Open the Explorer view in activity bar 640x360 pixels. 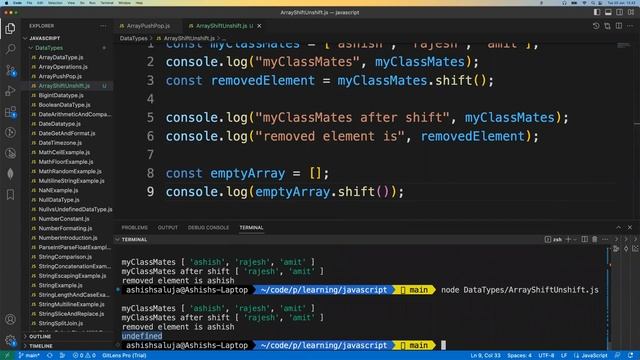coord(10,28)
